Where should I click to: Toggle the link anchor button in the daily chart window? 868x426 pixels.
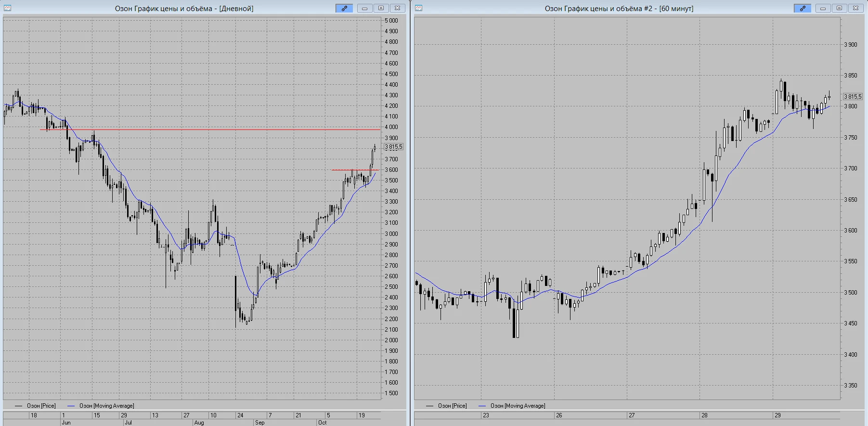[344, 8]
